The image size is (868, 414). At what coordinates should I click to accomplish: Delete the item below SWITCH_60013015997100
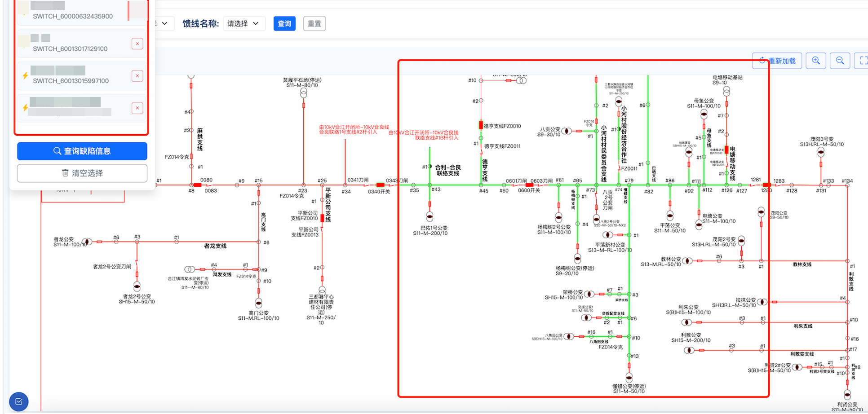click(137, 108)
